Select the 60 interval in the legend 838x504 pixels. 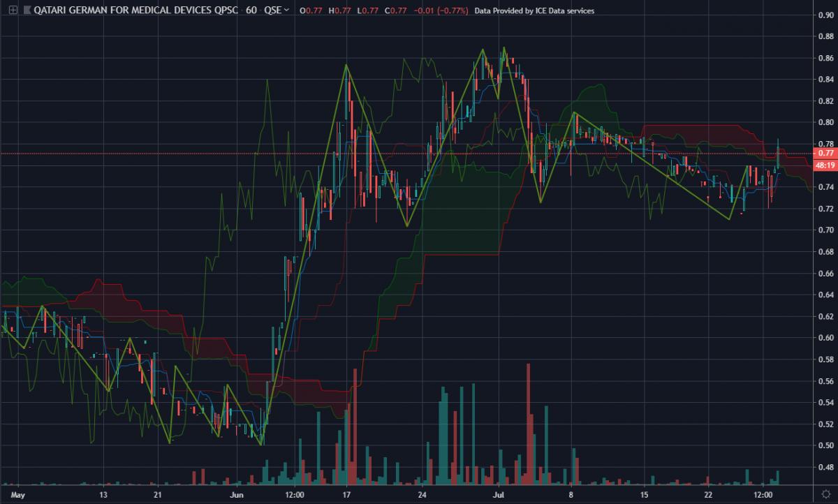point(251,11)
